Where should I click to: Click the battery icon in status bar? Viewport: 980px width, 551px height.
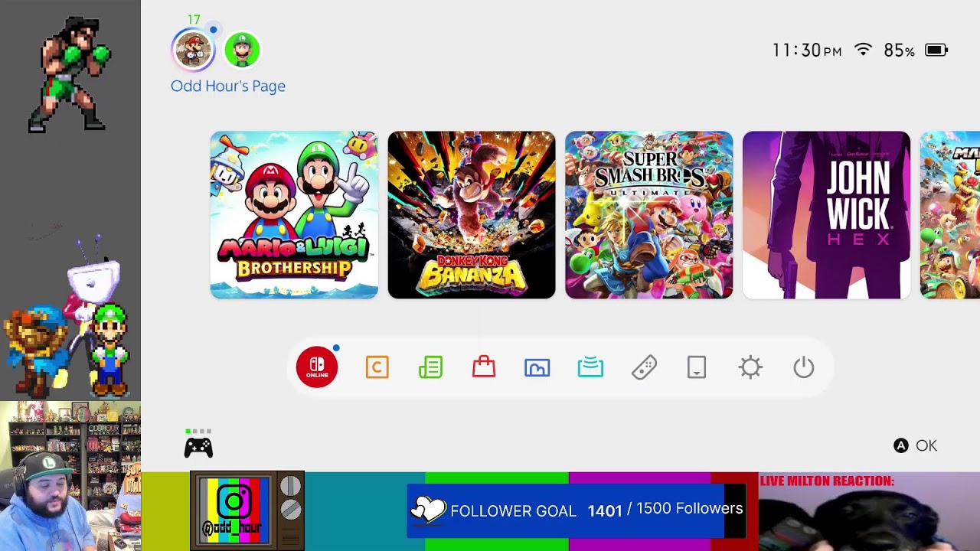(x=936, y=51)
